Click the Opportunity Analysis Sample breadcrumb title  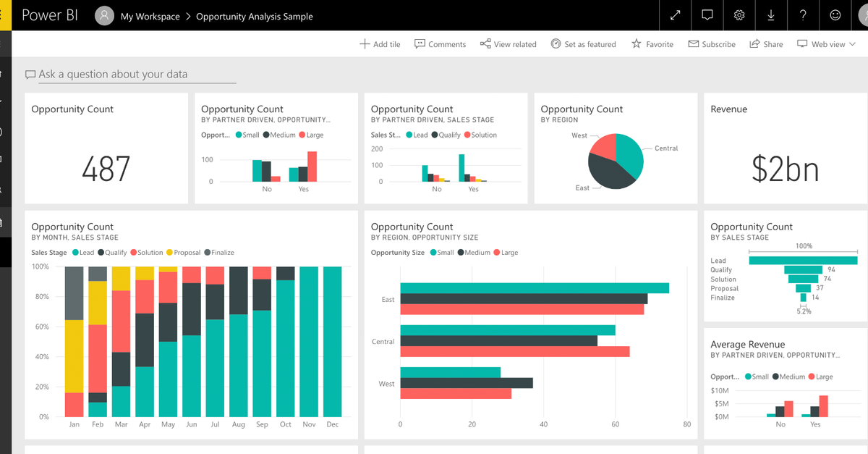pos(255,16)
